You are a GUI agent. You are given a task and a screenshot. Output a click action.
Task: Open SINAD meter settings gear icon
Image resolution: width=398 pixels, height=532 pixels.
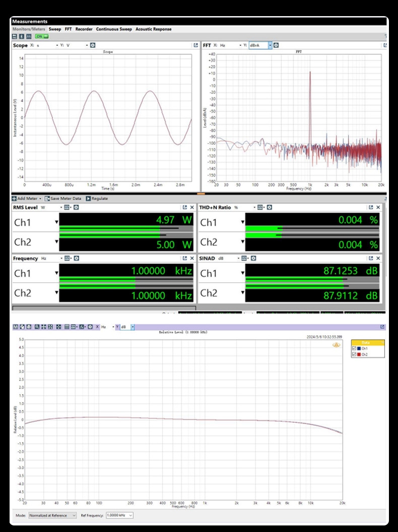point(253,258)
